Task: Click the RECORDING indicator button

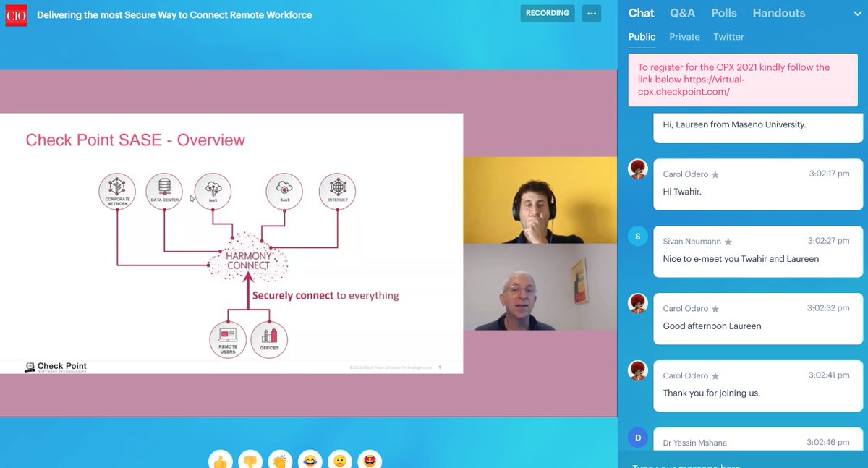Action: pos(548,14)
